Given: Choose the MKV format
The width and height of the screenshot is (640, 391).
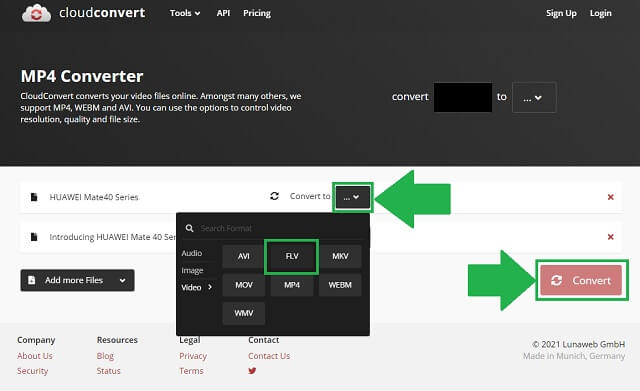Looking at the screenshot, I should click(340, 256).
